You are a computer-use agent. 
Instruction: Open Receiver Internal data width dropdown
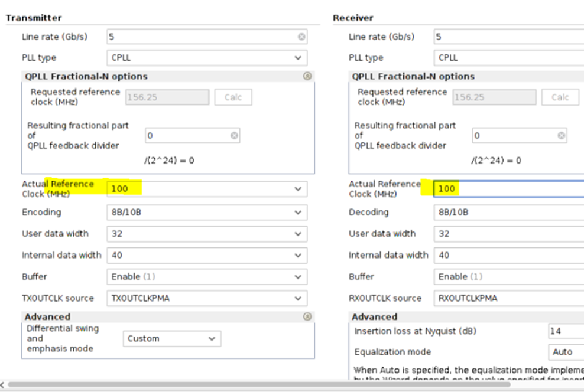click(x=509, y=256)
